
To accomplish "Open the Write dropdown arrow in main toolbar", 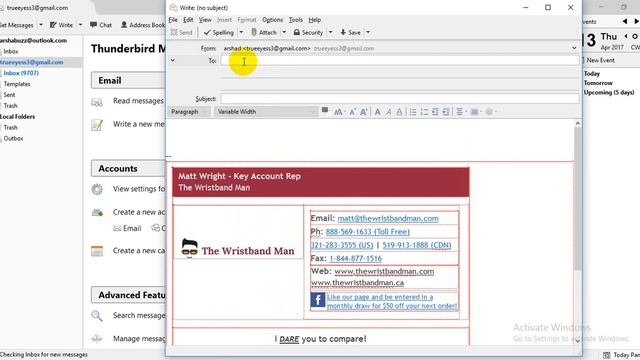I will 80,25.
